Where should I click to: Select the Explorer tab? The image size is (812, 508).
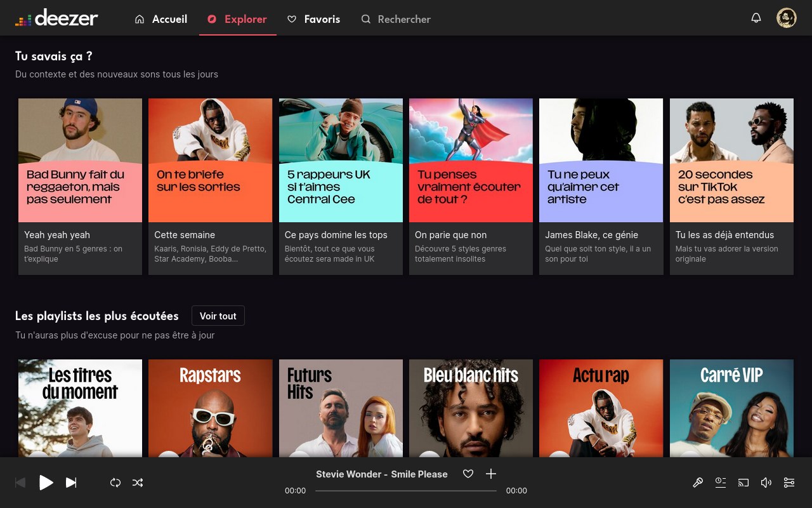237,19
